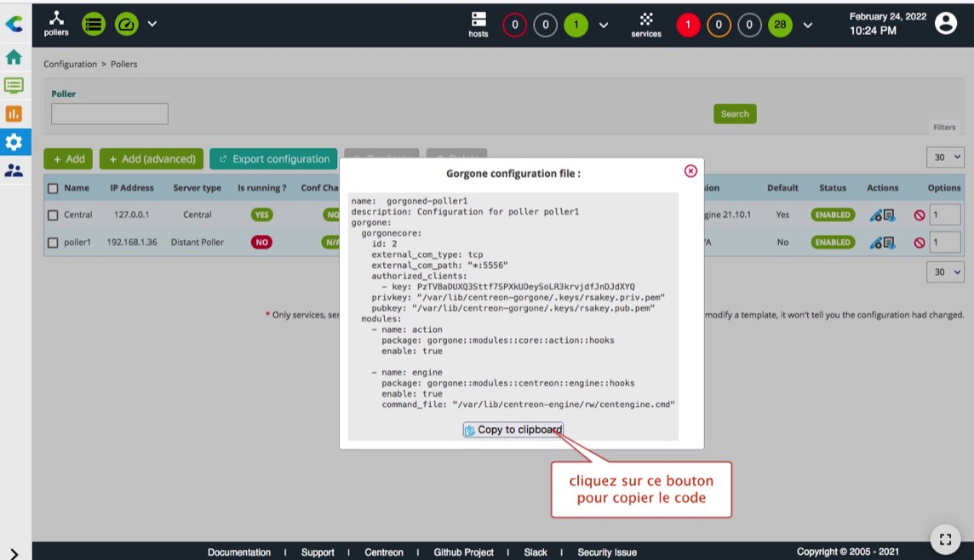974x560 pixels.
Task: Click the pollers database status icon
Action: click(x=94, y=24)
